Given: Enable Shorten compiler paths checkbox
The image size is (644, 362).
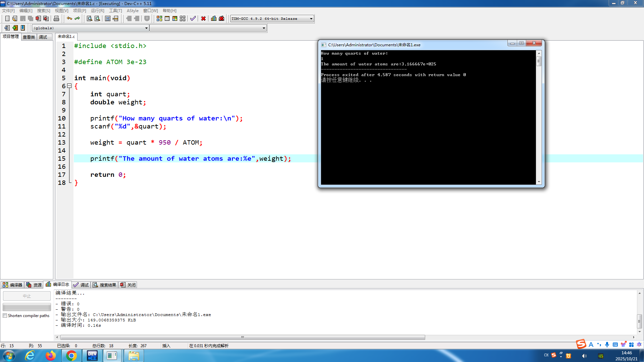Looking at the screenshot, I should pyautogui.click(x=5, y=316).
